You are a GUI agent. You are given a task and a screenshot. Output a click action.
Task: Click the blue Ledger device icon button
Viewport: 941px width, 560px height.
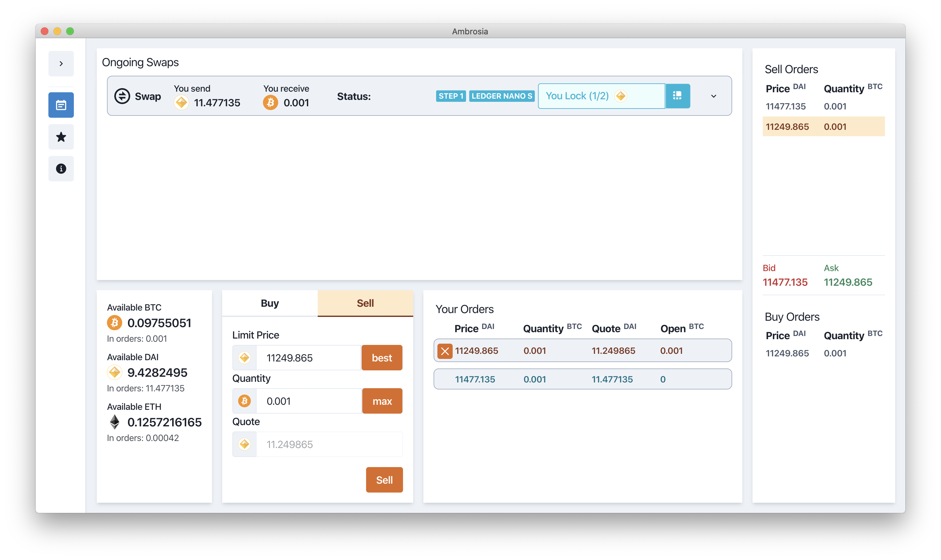(677, 96)
